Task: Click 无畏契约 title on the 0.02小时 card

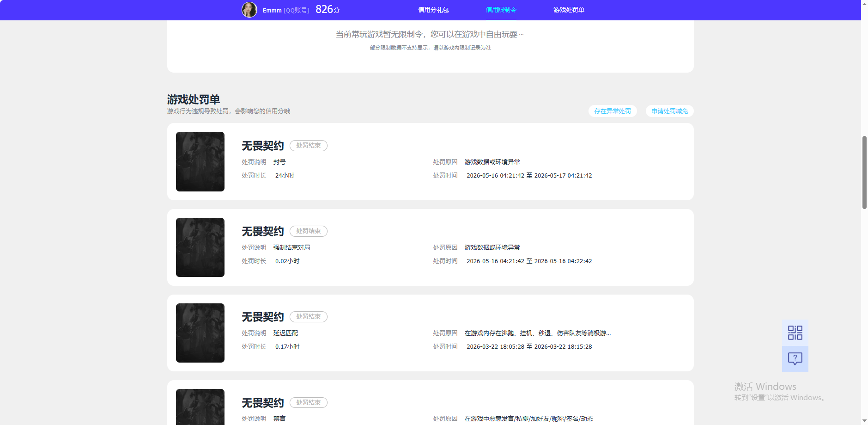Action: pyautogui.click(x=263, y=232)
